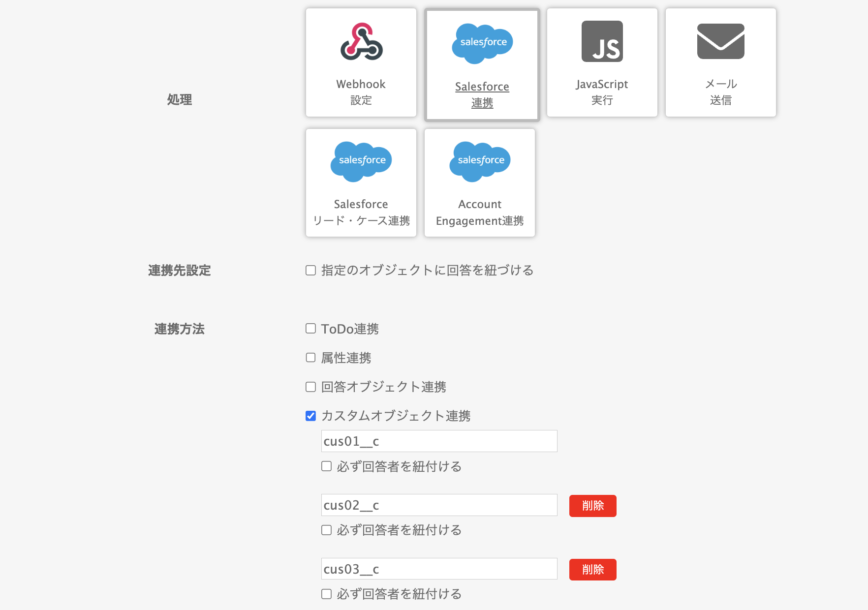Delete the cus02__c custom object row
868x610 pixels.
pyautogui.click(x=593, y=506)
